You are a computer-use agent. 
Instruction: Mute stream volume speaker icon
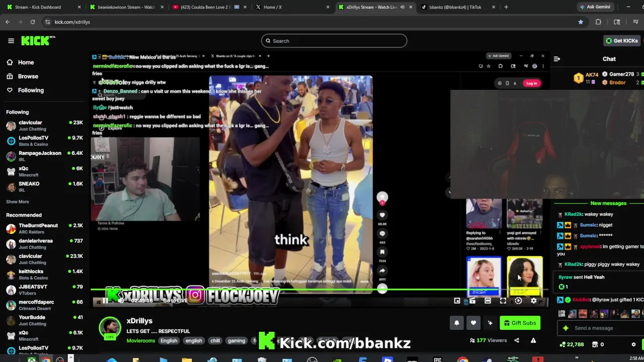(x=121, y=301)
